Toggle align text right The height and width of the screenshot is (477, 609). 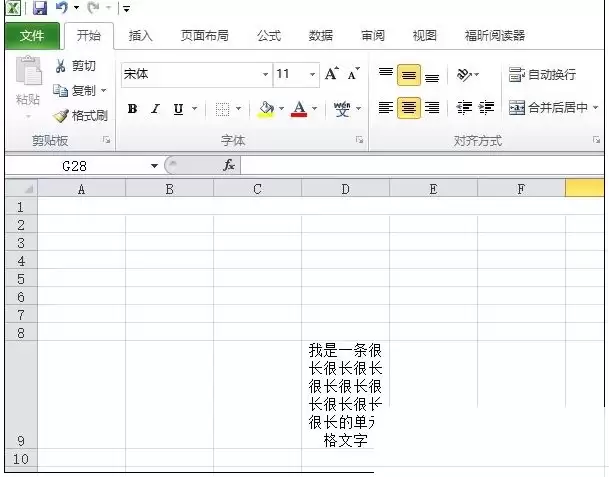(432, 108)
